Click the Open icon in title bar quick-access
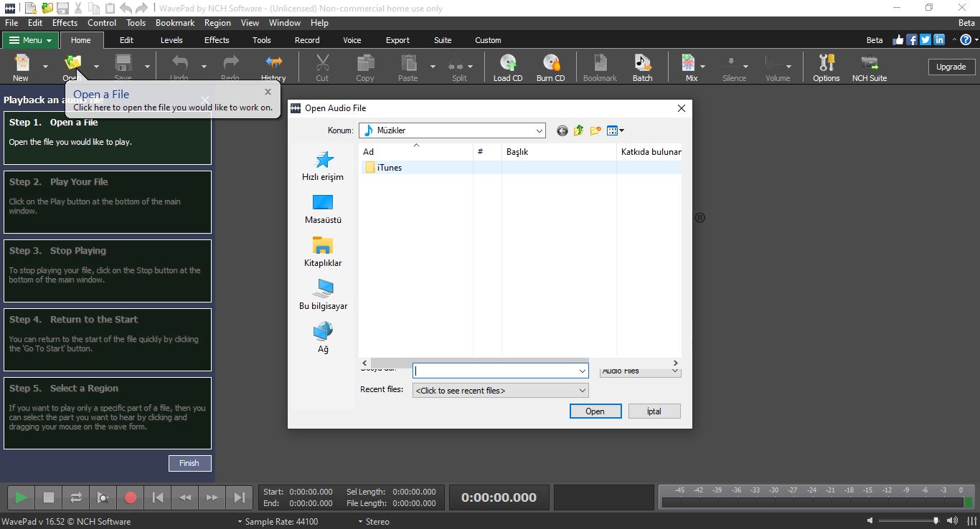 pos(47,8)
